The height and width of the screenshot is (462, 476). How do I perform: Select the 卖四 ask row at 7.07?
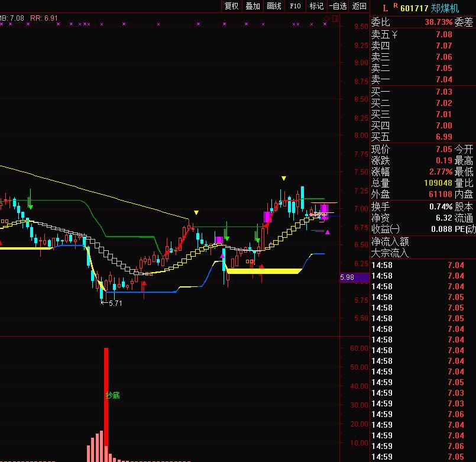coord(423,46)
